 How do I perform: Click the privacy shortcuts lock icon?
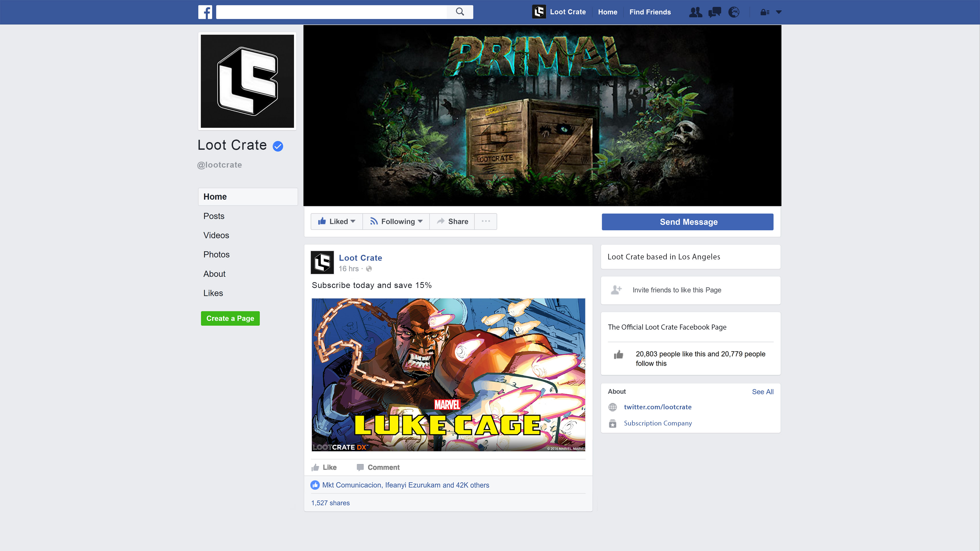[x=765, y=12]
